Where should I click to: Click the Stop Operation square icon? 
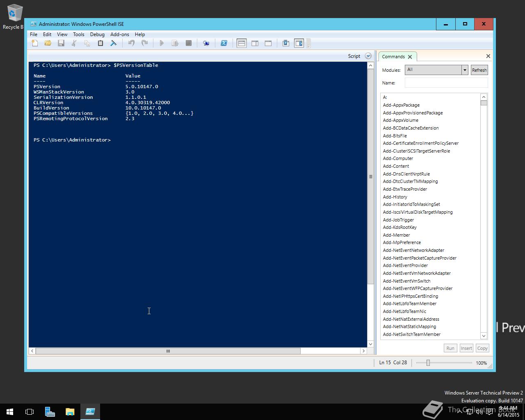[x=189, y=43]
